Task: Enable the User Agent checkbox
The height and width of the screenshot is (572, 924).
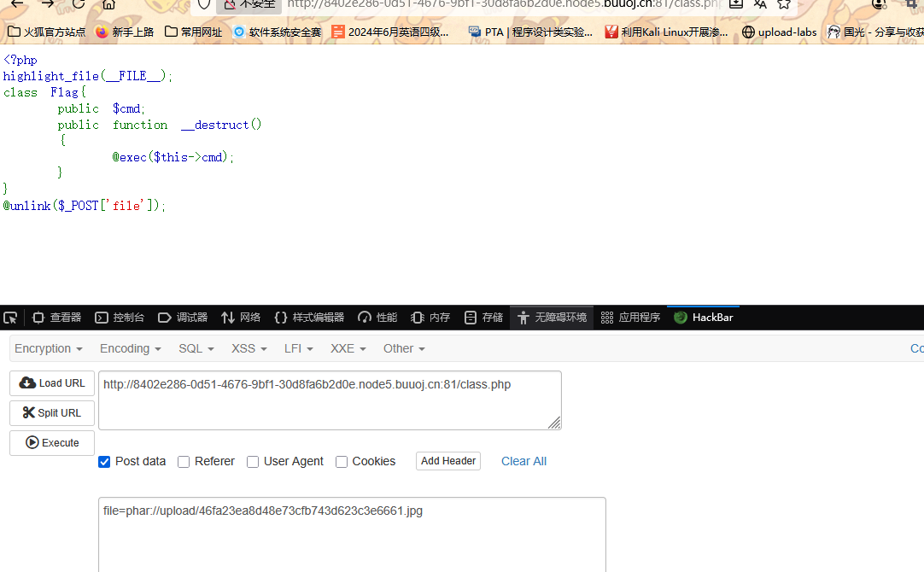Action: coord(253,462)
